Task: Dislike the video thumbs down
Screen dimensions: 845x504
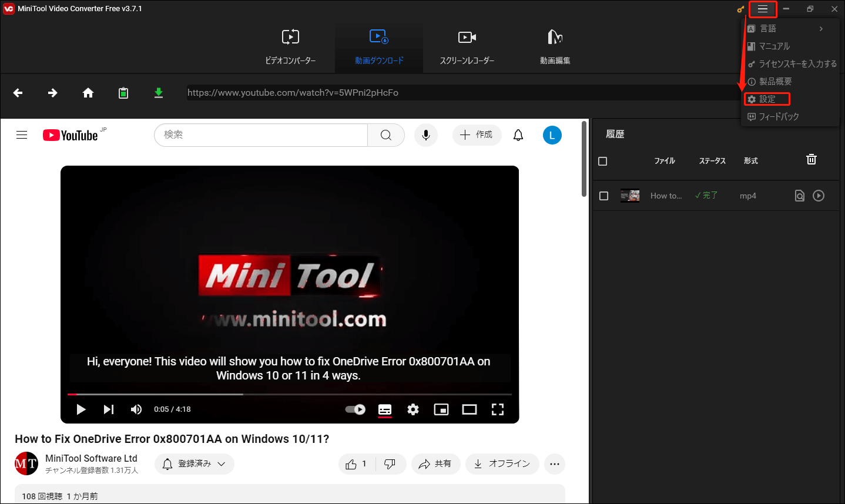Action: click(390, 464)
